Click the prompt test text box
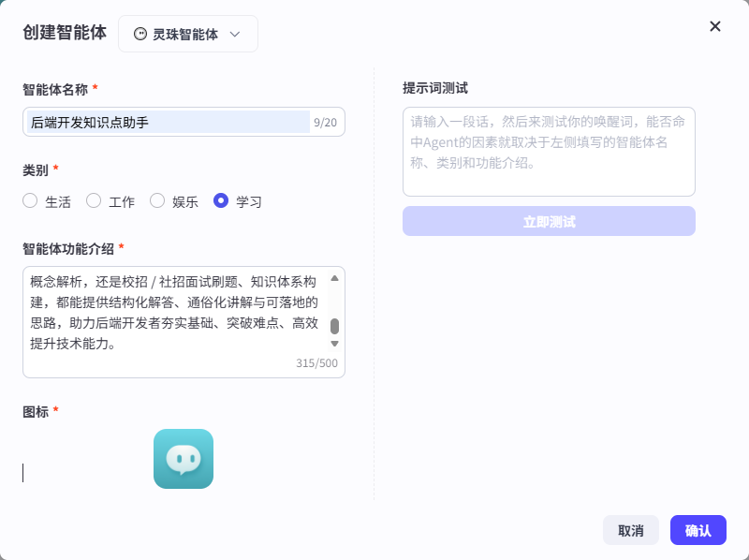This screenshot has height=560, width=749. tap(549, 150)
